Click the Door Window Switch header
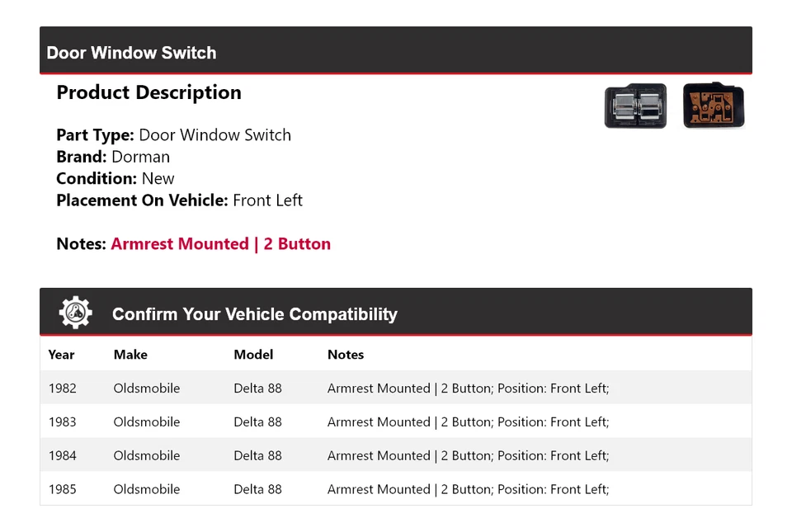This screenshot has height=532, width=792. point(132,53)
